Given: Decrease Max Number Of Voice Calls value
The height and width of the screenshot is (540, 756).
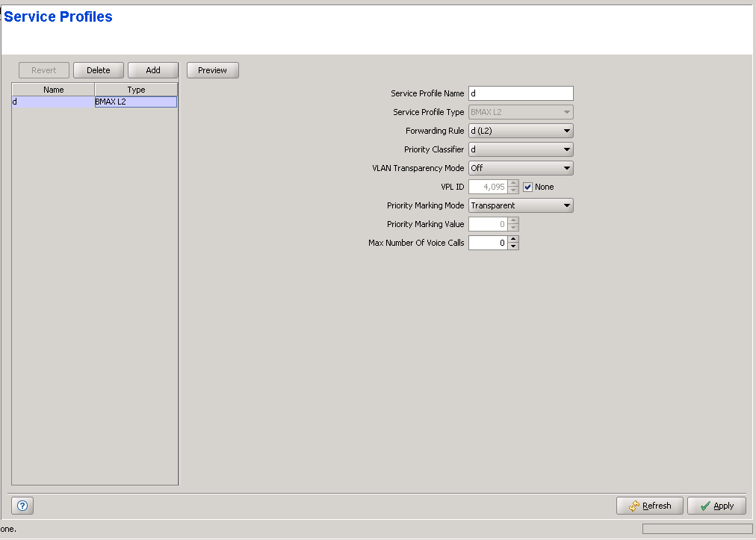Looking at the screenshot, I should [x=513, y=246].
